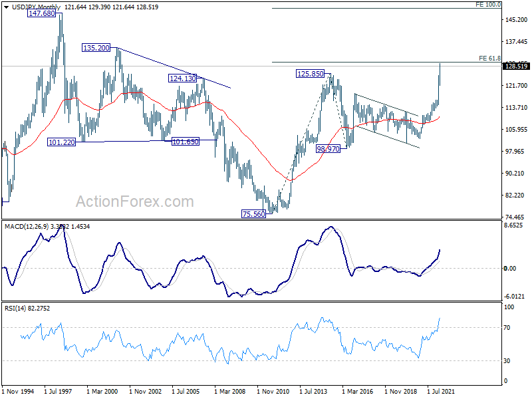Select the 101.220 support label

tap(62, 142)
